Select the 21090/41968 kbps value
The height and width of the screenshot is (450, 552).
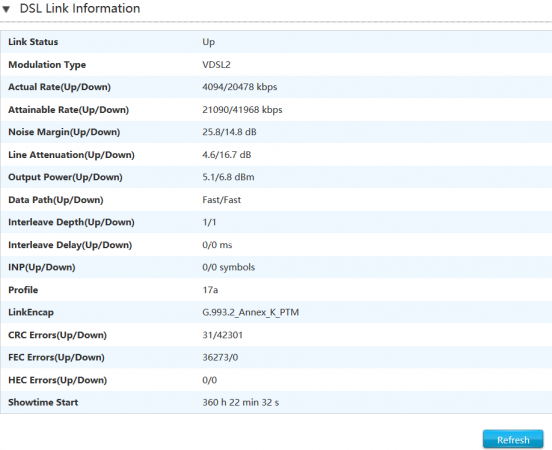point(242,110)
